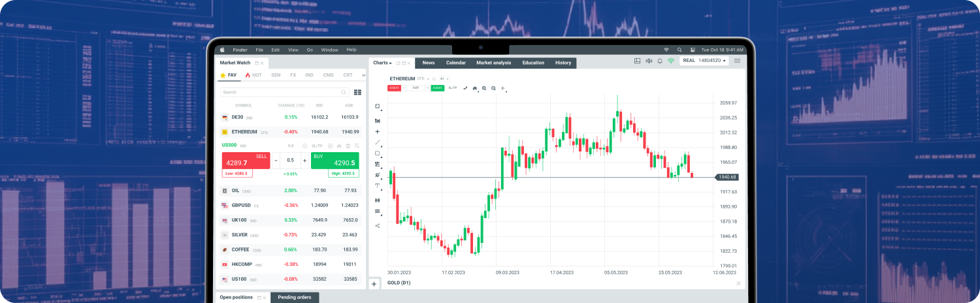Image resolution: width=980 pixels, height=303 pixels.
Task: Click the green connection status icon
Action: [670, 61]
